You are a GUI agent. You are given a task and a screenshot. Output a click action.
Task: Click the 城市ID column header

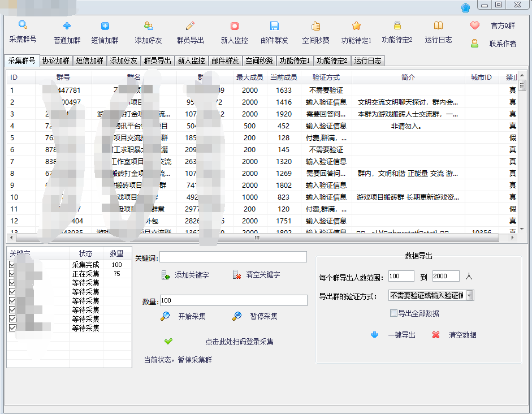click(482, 77)
